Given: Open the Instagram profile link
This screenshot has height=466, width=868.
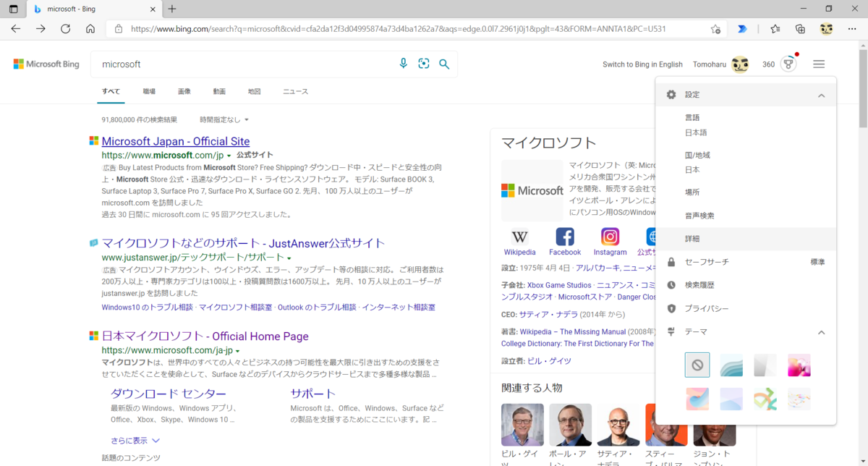Looking at the screenshot, I should click(610, 242).
